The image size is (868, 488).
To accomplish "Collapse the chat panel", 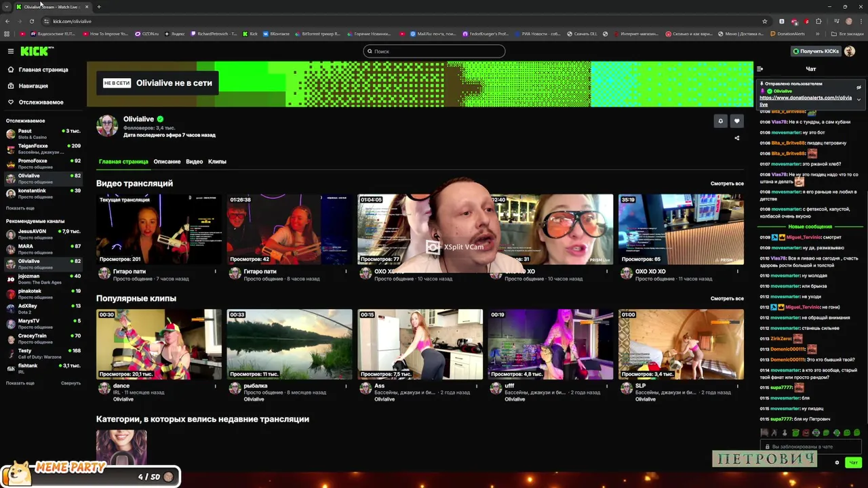I will (759, 68).
